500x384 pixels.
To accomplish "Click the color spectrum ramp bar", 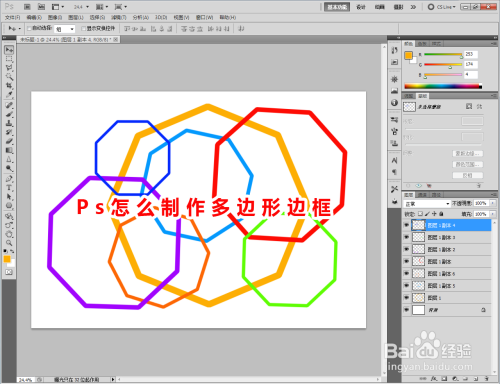I will point(443,86).
